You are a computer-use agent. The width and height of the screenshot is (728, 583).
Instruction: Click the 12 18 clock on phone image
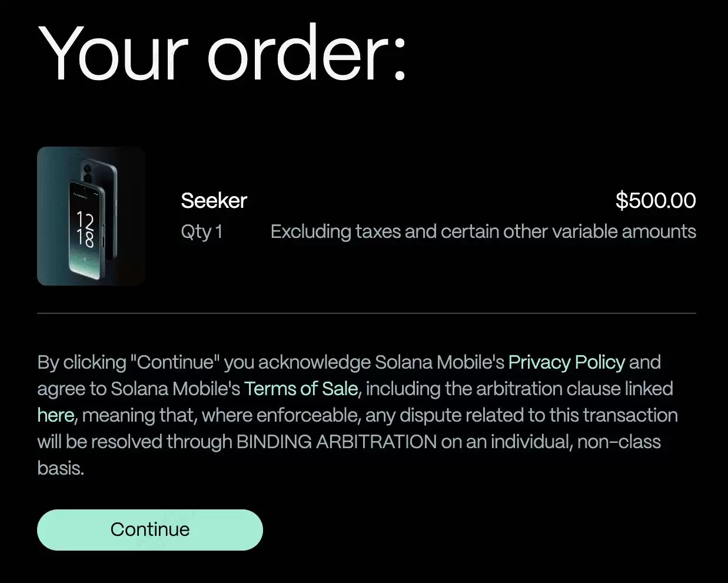point(85,230)
